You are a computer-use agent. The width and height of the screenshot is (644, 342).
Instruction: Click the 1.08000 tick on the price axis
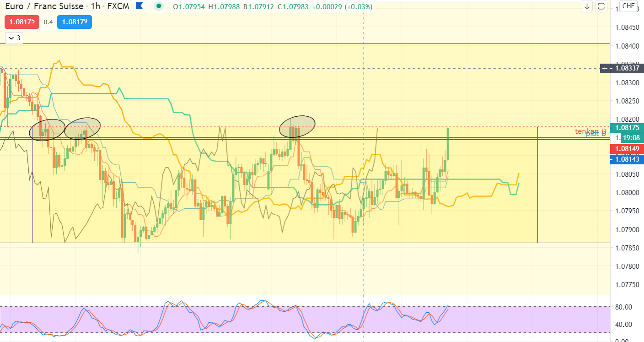pos(628,193)
